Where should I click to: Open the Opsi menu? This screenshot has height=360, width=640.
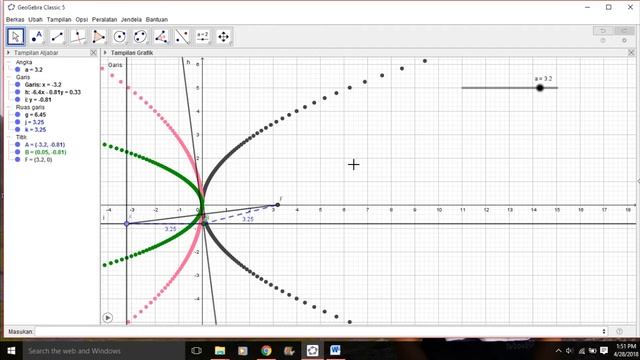tap(82, 20)
